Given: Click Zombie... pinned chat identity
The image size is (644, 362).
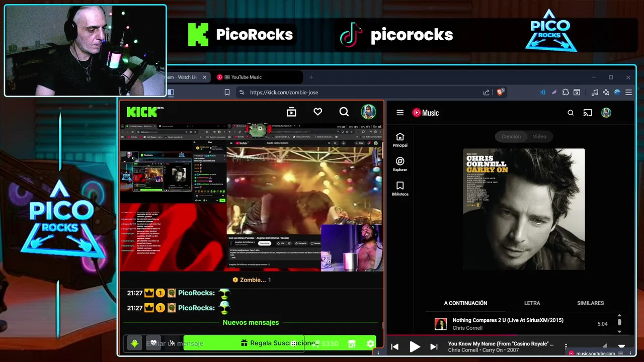Looking at the screenshot, I should click(252, 280).
